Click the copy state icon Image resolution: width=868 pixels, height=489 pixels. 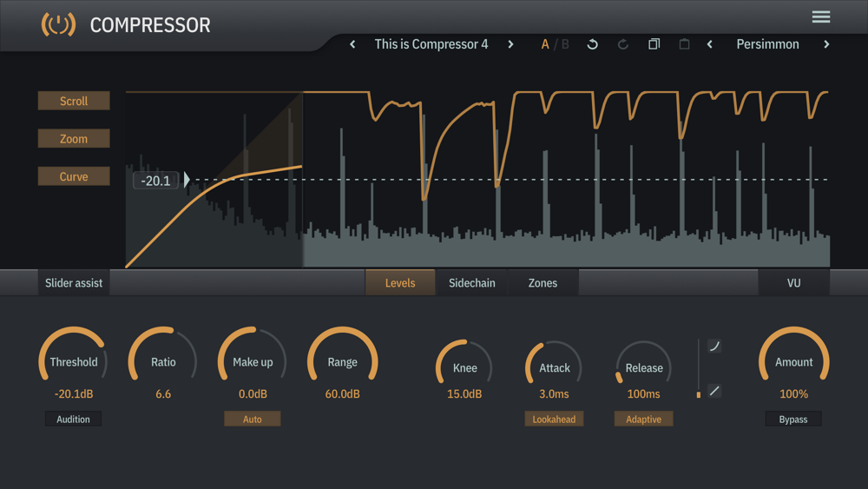[654, 44]
